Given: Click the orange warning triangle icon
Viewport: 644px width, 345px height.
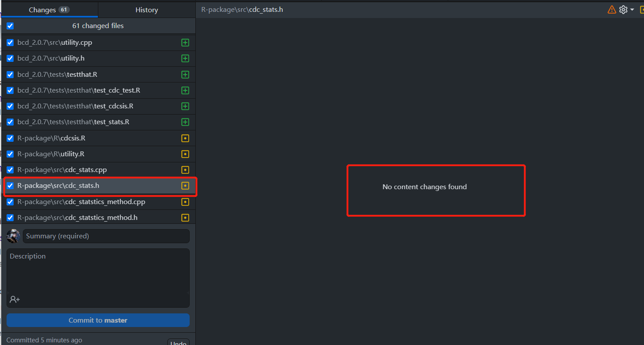Looking at the screenshot, I should click(612, 9).
